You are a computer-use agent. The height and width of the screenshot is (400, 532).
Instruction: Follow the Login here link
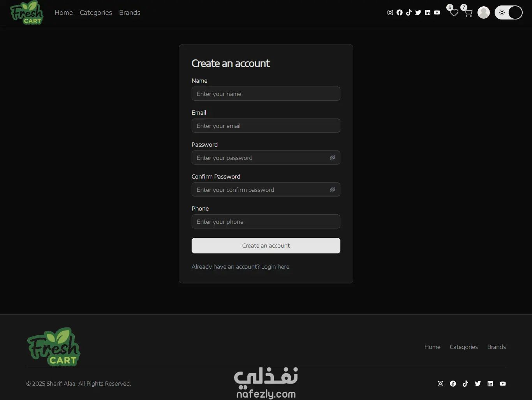point(275,267)
